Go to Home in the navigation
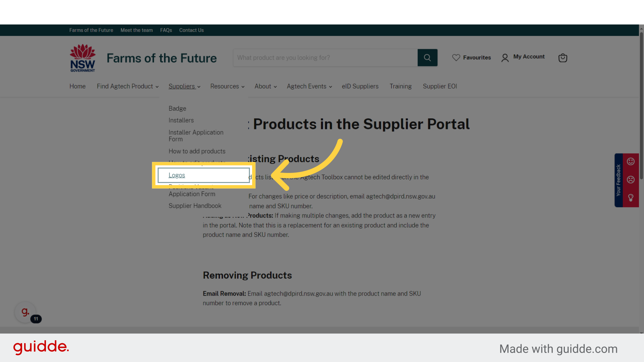The height and width of the screenshot is (362, 644). tap(77, 86)
